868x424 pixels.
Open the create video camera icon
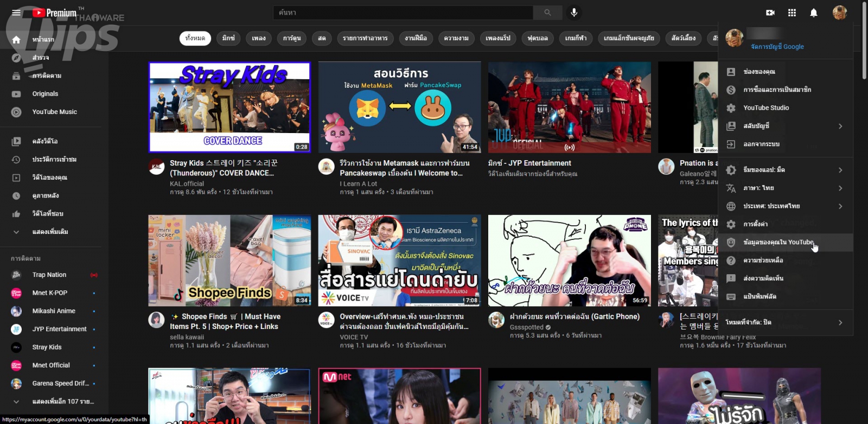coord(770,12)
